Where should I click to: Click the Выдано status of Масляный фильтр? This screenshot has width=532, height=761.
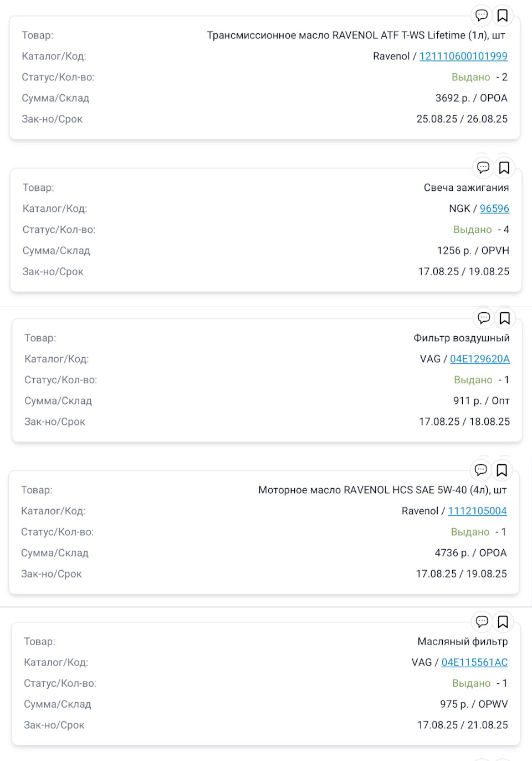click(x=471, y=683)
